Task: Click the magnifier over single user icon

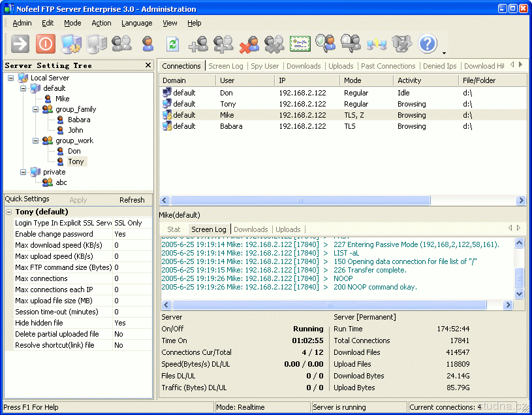Action: 325,44
